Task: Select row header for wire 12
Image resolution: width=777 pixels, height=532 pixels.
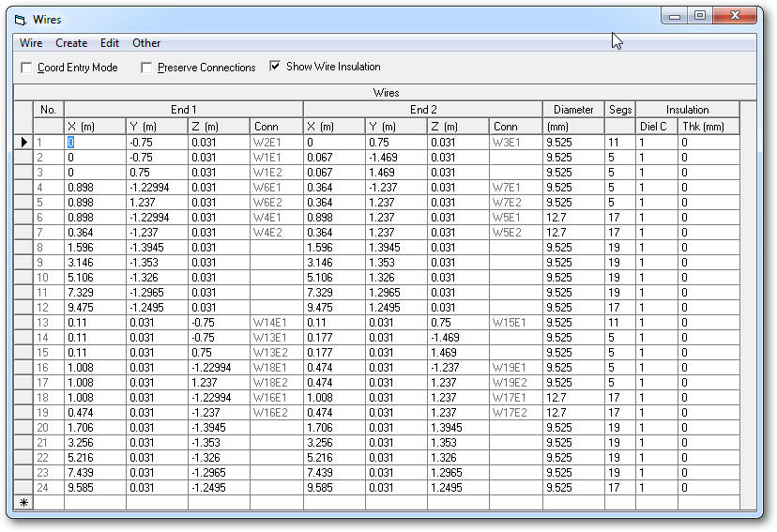Action: [23, 308]
